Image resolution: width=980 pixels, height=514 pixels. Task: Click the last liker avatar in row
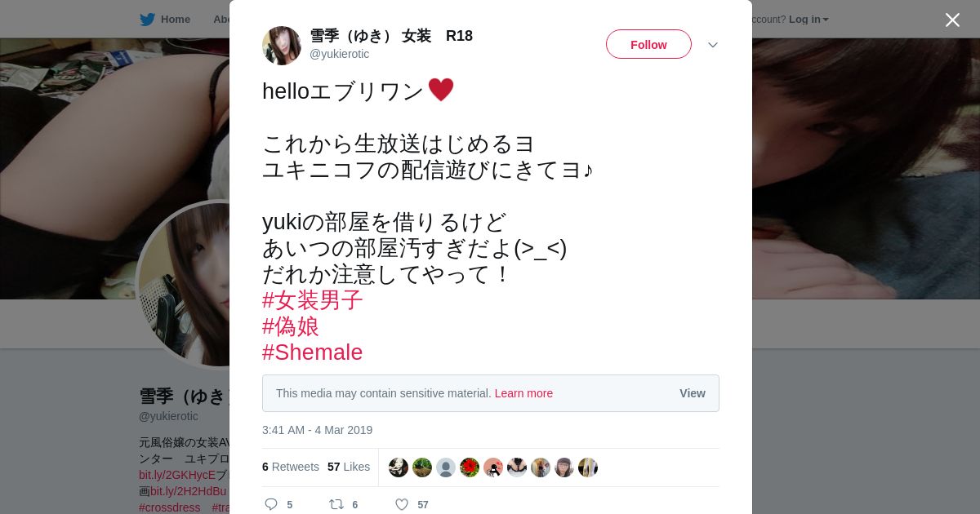coord(588,467)
